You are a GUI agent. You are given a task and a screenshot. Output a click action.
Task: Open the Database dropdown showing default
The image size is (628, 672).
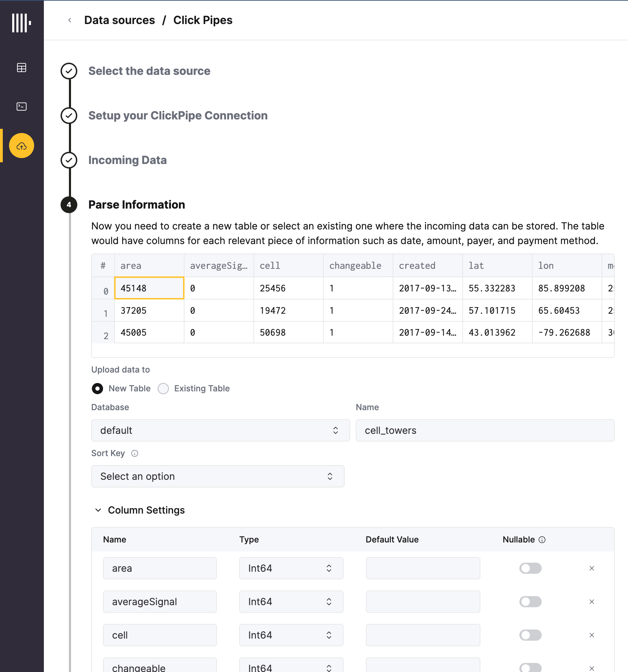coord(221,430)
